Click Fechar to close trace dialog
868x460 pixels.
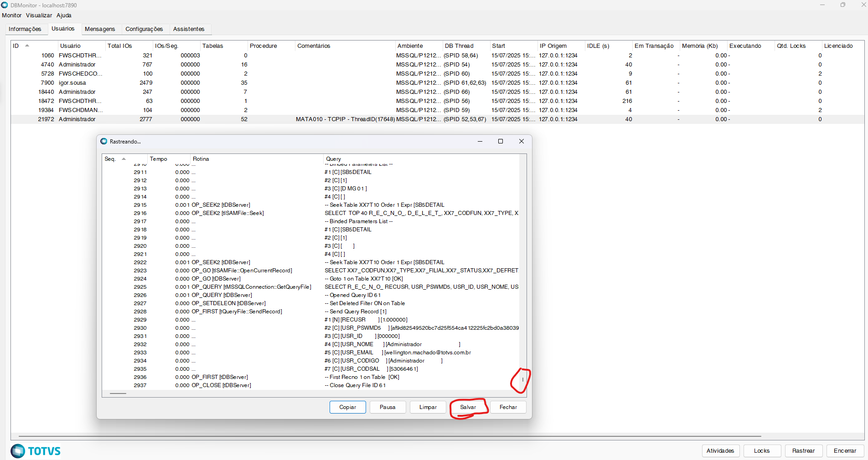(x=508, y=407)
